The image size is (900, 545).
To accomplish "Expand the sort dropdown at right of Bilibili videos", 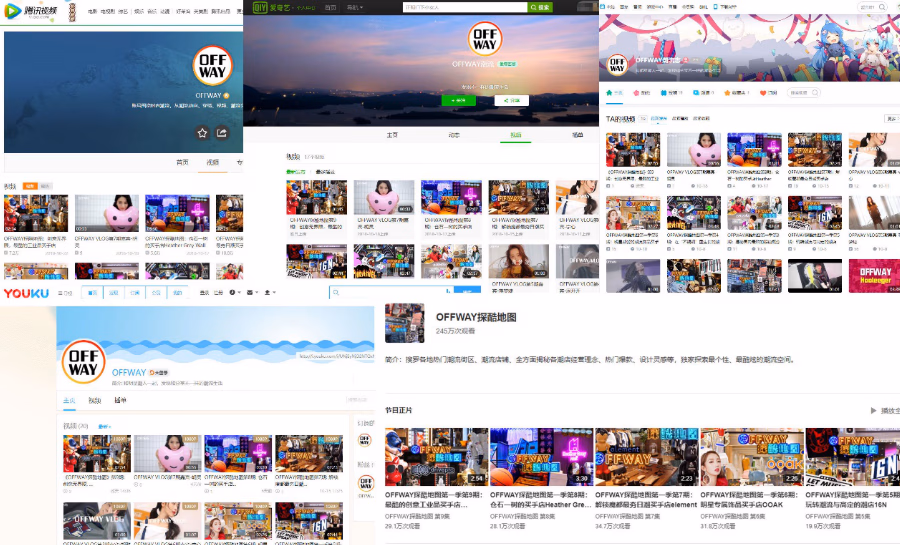I will click(x=891, y=119).
